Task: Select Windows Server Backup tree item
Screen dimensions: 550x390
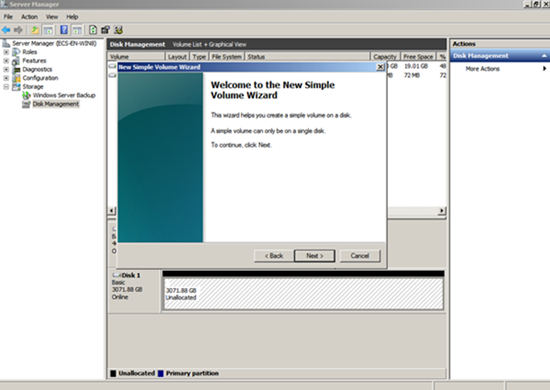Action: tap(64, 95)
